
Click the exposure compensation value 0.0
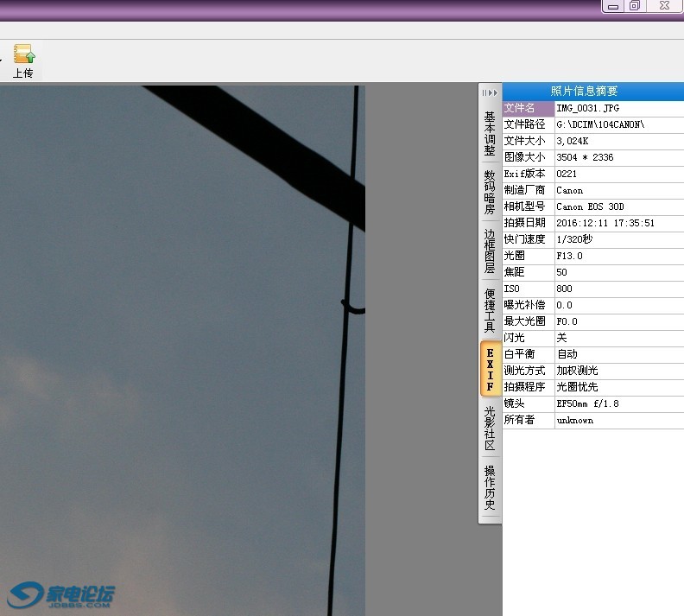564,305
